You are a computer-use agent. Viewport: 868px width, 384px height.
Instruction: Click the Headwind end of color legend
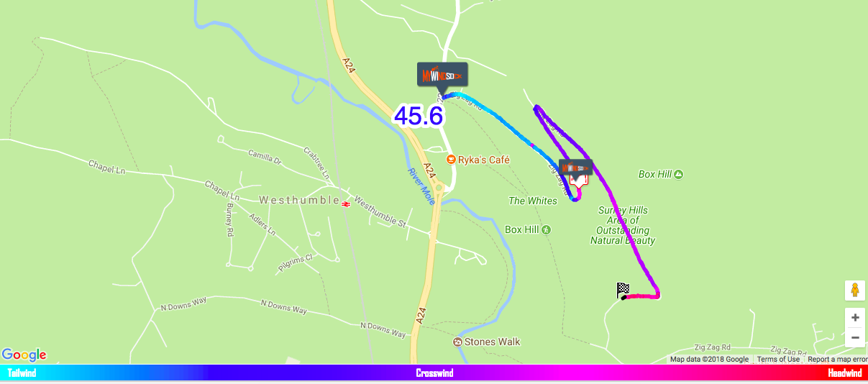(844, 373)
